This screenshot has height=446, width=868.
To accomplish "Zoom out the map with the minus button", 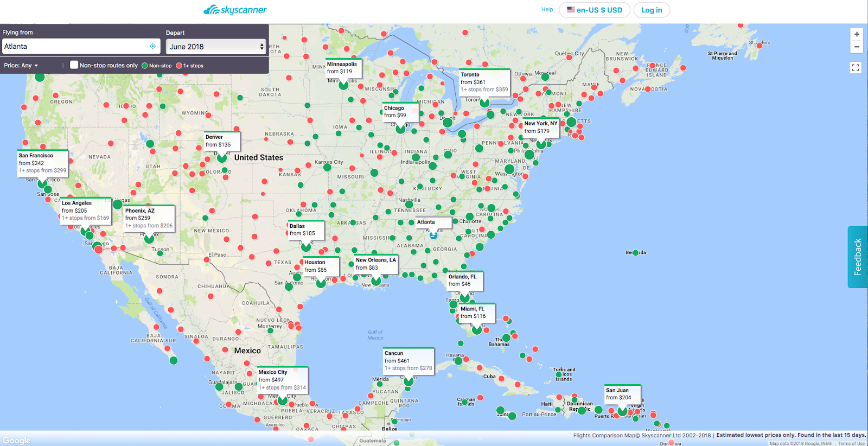I will point(857,47).
